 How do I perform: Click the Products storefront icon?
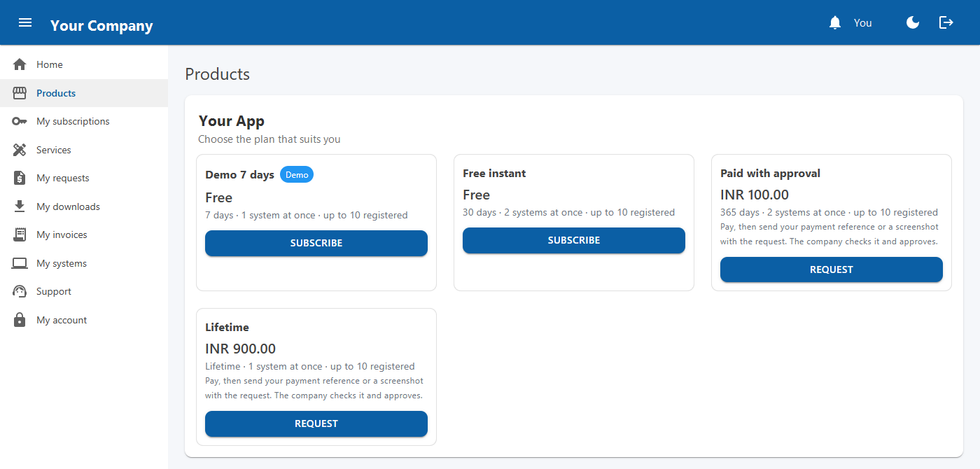(x=20, y=93)
